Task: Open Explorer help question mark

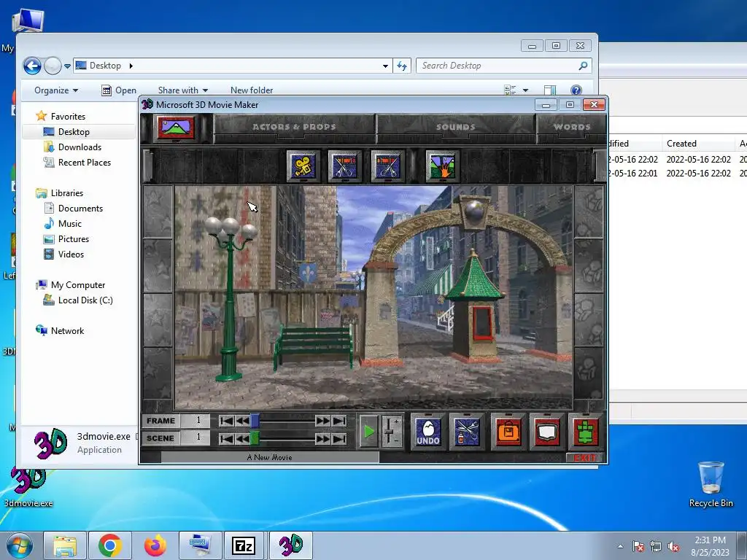Action: [576, 90]
